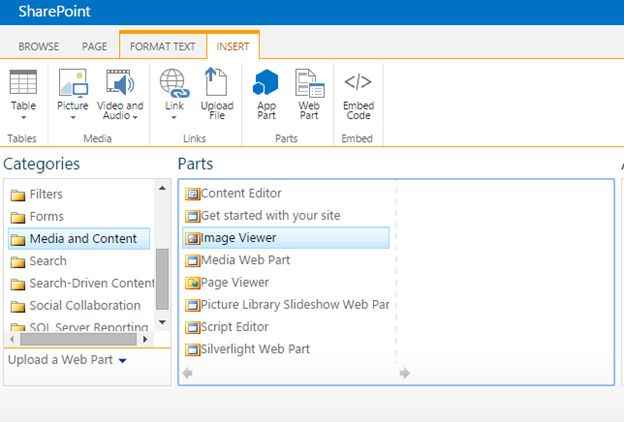The height and width of the screenshot is (422, 624).
Task: Open the Table dropdown arrow
Action: click(x=23, y=117)
